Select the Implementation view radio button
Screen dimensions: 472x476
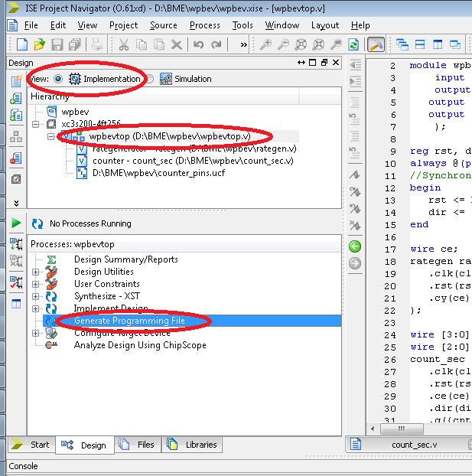pyautogui.click(x=58, y=79)
